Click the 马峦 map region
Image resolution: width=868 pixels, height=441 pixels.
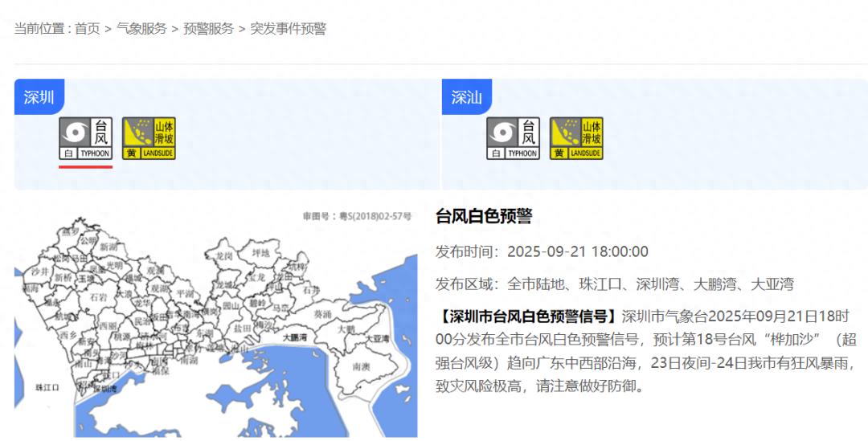(281, 308)
